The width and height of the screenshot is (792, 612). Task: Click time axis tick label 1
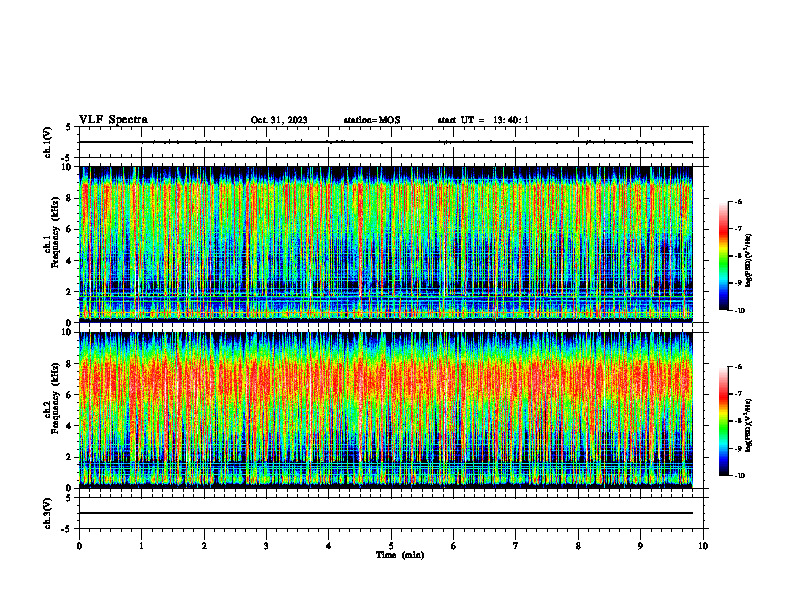pos(141,546)
